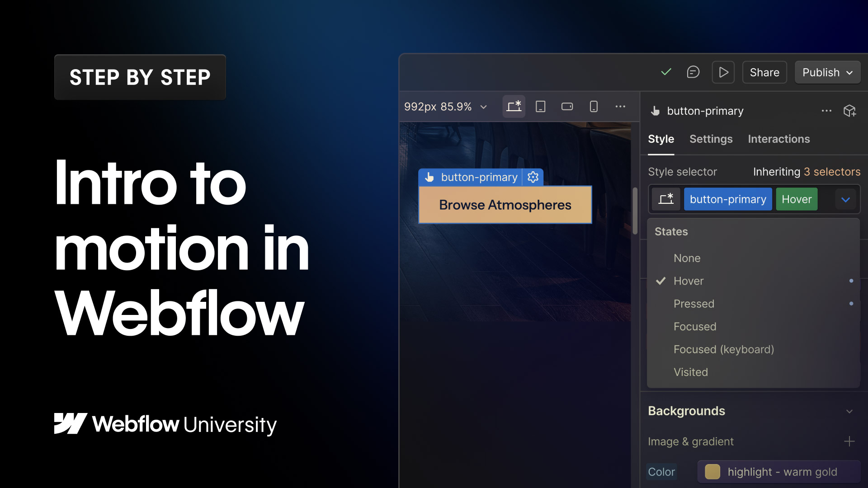Viewport: 868px width, 488px height.
Task: Click the gear icon on the button-primary label
Action: [x=533, y=177]
